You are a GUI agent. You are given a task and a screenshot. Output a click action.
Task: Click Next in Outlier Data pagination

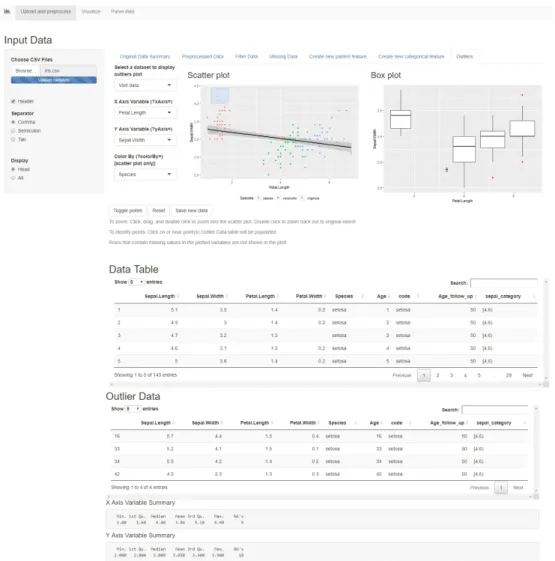pos(518,488)
